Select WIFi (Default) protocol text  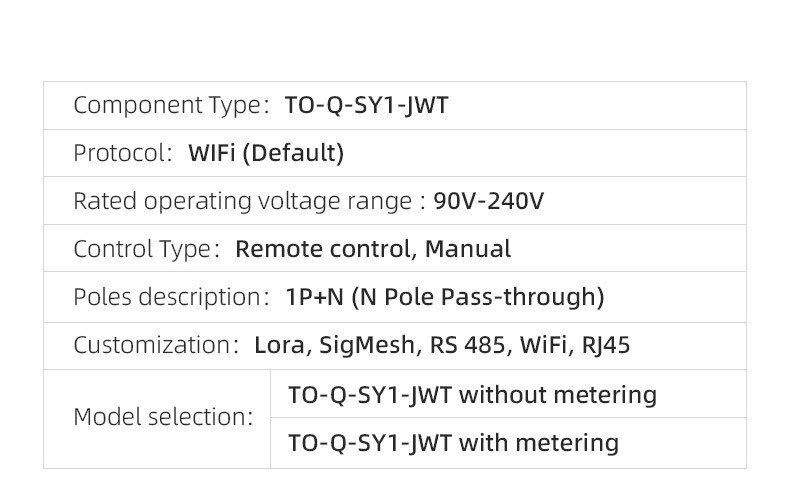[x=266, y=153]
